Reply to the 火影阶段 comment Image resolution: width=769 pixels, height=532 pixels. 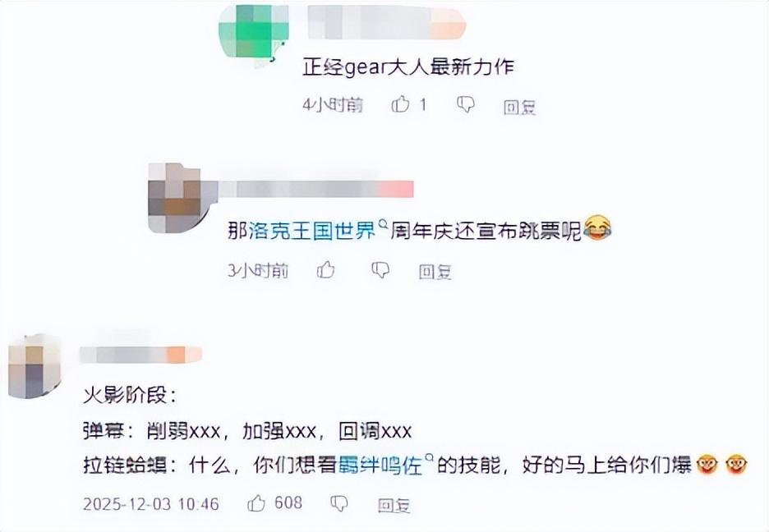coord(394,505)
